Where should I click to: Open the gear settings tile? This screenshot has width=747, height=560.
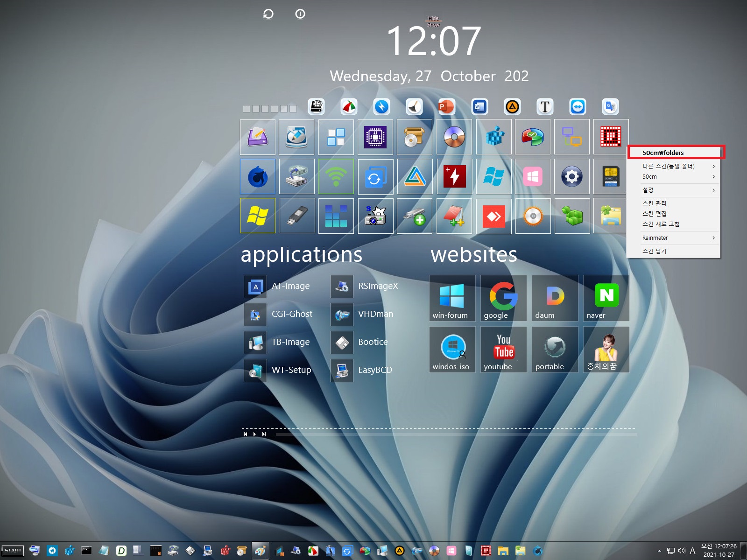[572, 176]
